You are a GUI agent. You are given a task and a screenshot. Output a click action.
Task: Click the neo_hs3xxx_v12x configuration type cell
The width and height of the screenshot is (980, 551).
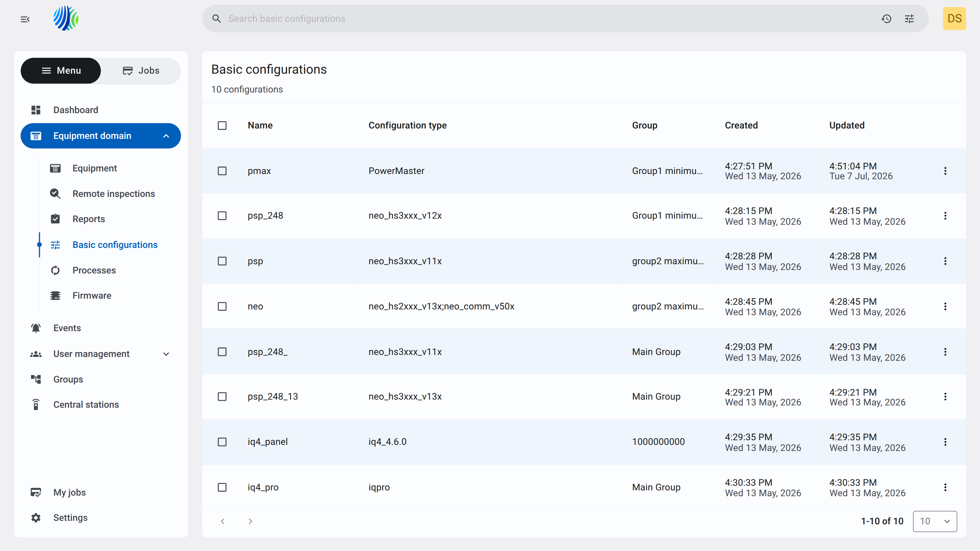(x=405, y=216)
